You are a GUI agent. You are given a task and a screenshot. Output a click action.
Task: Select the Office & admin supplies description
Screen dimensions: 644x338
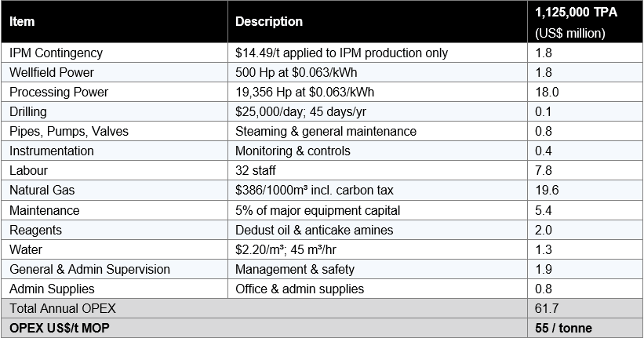tap(299, 289)
